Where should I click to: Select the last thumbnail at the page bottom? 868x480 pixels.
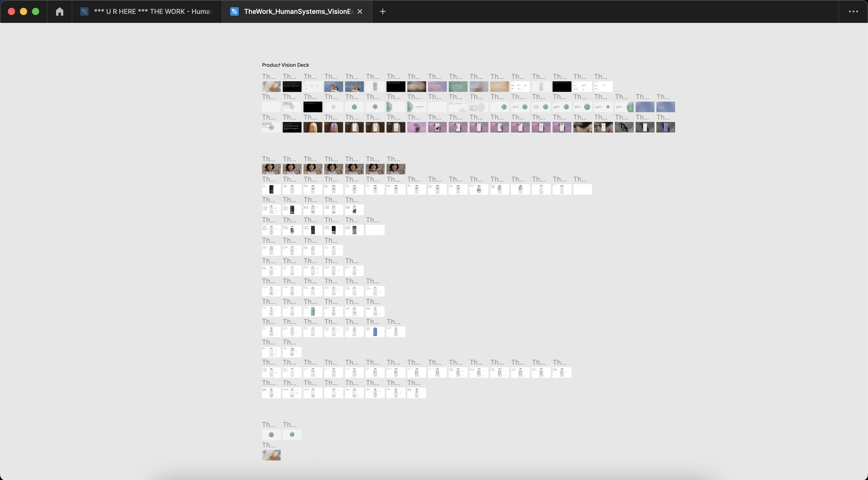pos(271,455)
